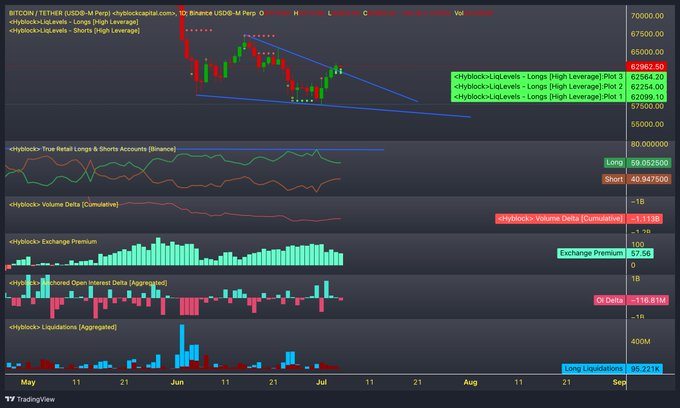
Task: Click the Plot 2 label at 62254.00
Action: coord(559,87)
